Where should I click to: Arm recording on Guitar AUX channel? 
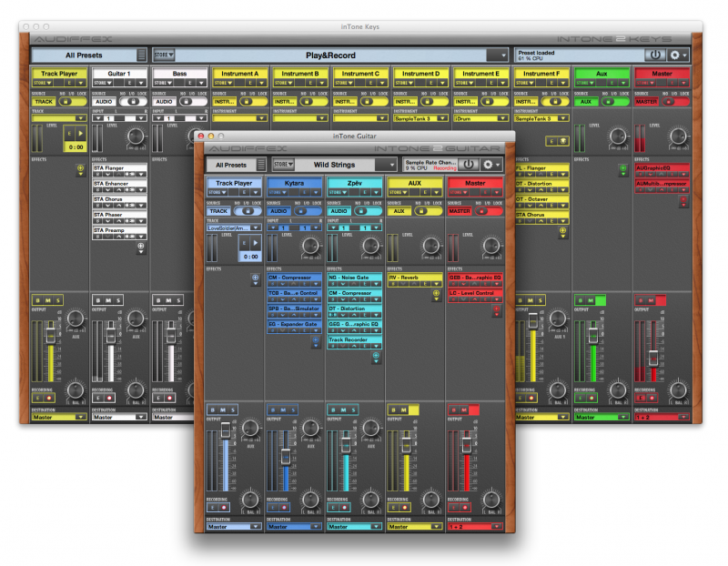click(x=404, y=508)
